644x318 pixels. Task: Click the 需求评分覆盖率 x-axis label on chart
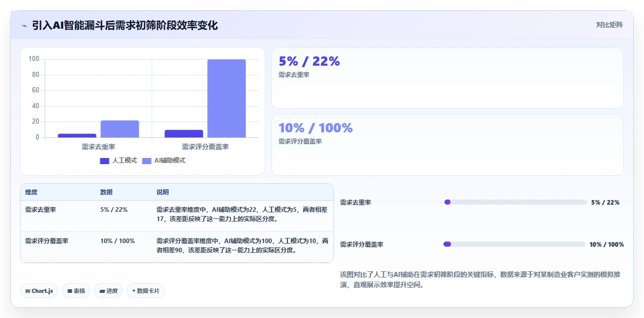point(205,147)
